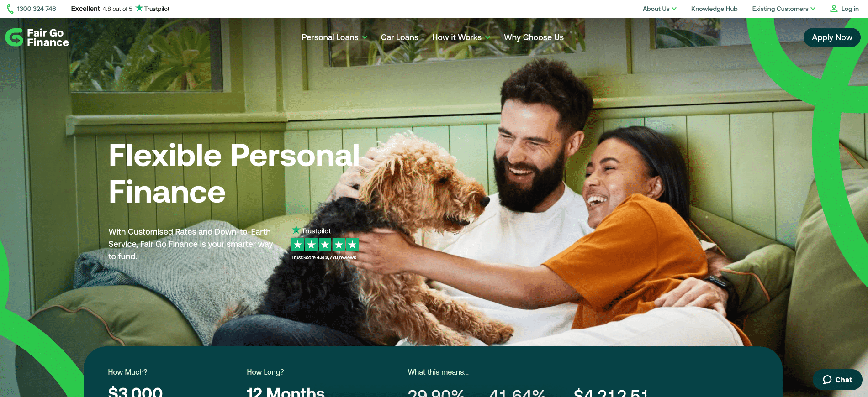Viewport: 868px width, 397px height.
Task: Click the Fair Go Finance logo
Action: pos(37,37)
